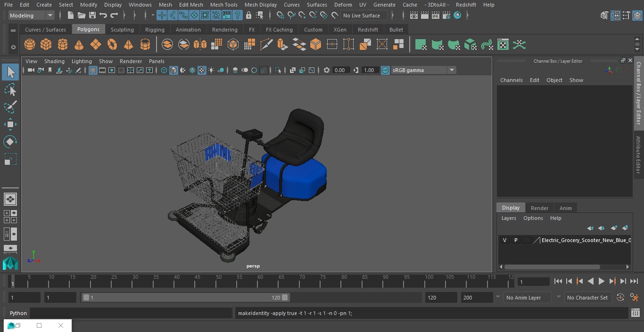Open the Mesh Tools menu
Screen dimensions: 644x332
point(223,5)
